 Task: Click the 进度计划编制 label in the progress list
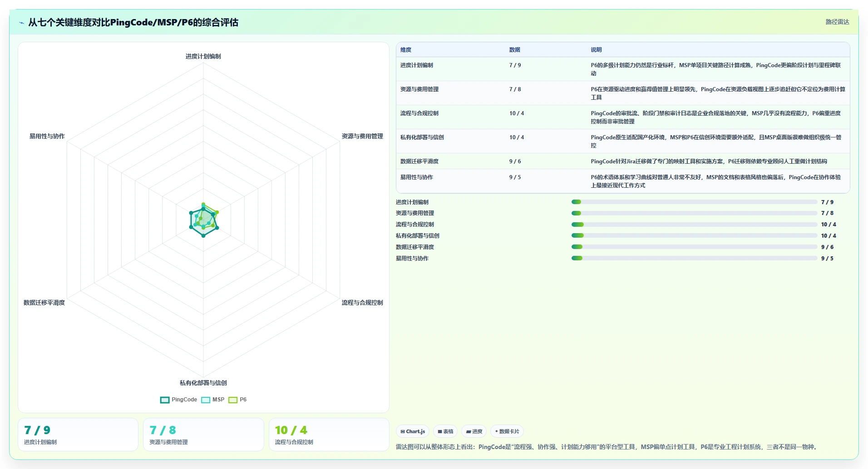point(412,202)
